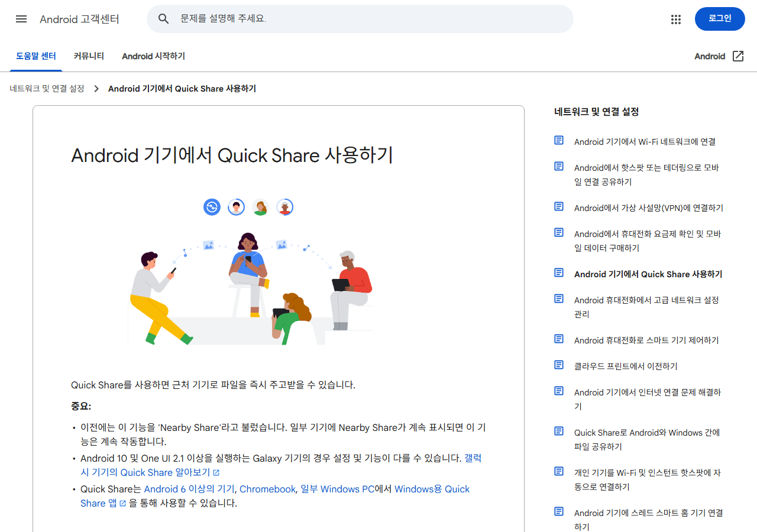757x532 pixels.
Task: Click the breadcrumb chevron arrow
Action: point(96,89)
